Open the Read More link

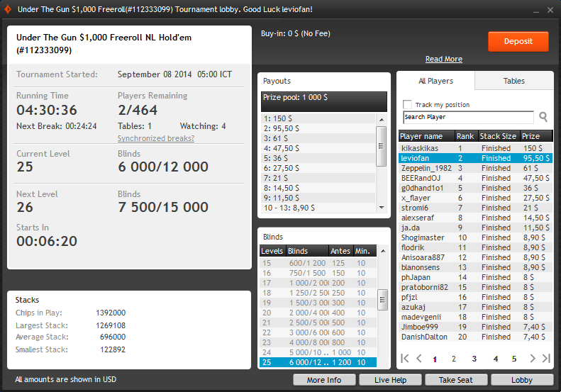[x=444, y=59]
